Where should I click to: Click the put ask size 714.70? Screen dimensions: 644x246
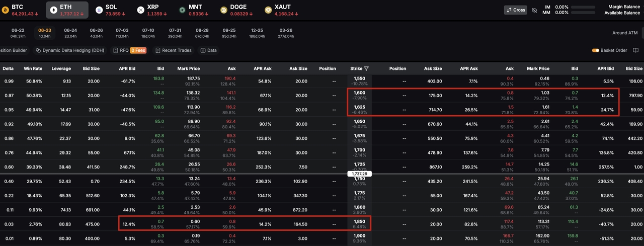434,110
